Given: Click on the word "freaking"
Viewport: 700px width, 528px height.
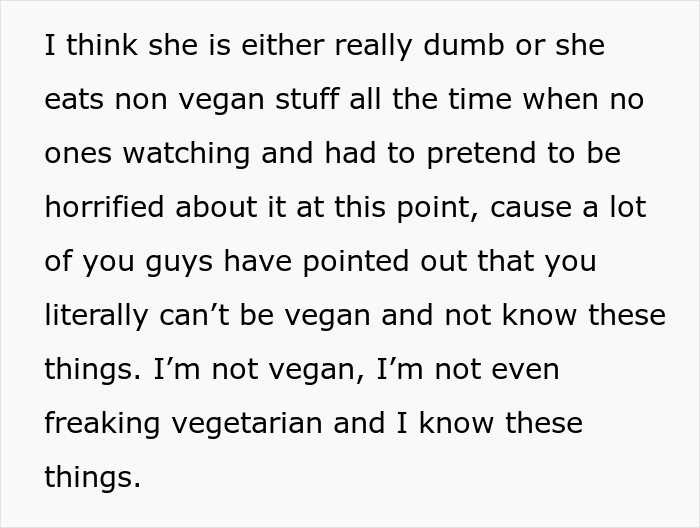Looking at the screenshot, I should [x=102, y=425].
